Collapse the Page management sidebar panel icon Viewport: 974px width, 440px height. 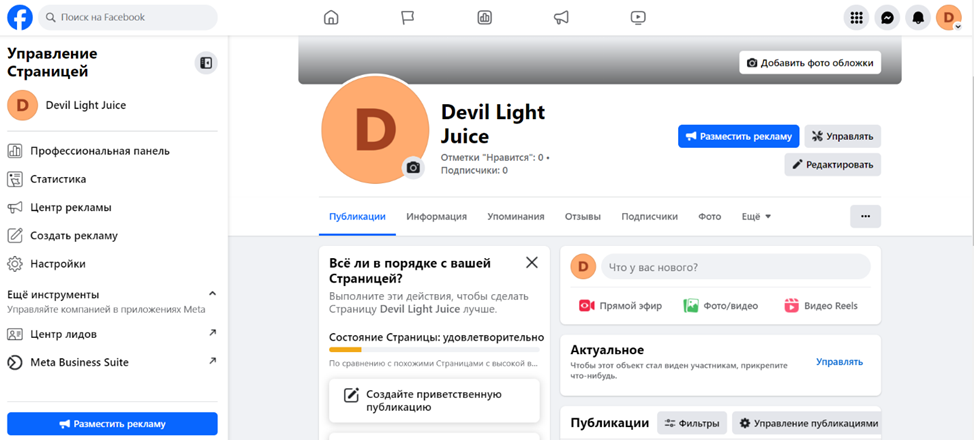click(206, 63)
